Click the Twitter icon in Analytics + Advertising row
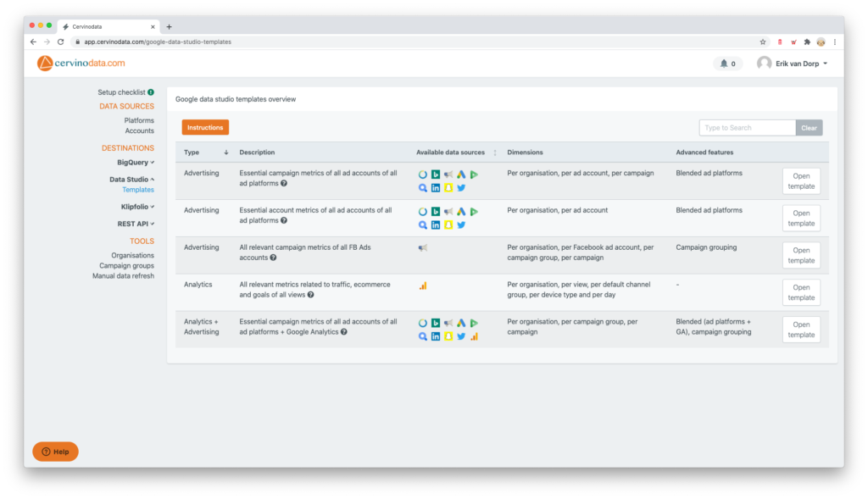Image resolution: width=868 pixels, height=499 pixels. coord(461,336)
